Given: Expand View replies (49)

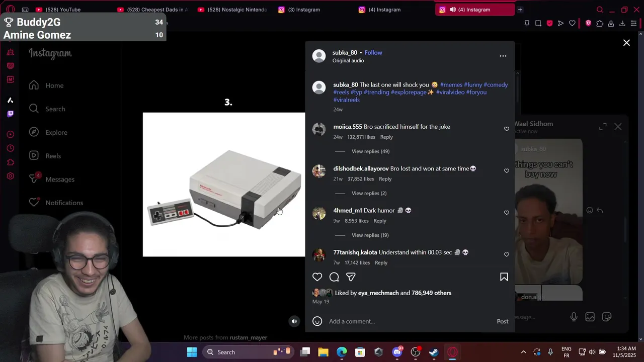Looking at the screenshot, I should tap(370, 151).
